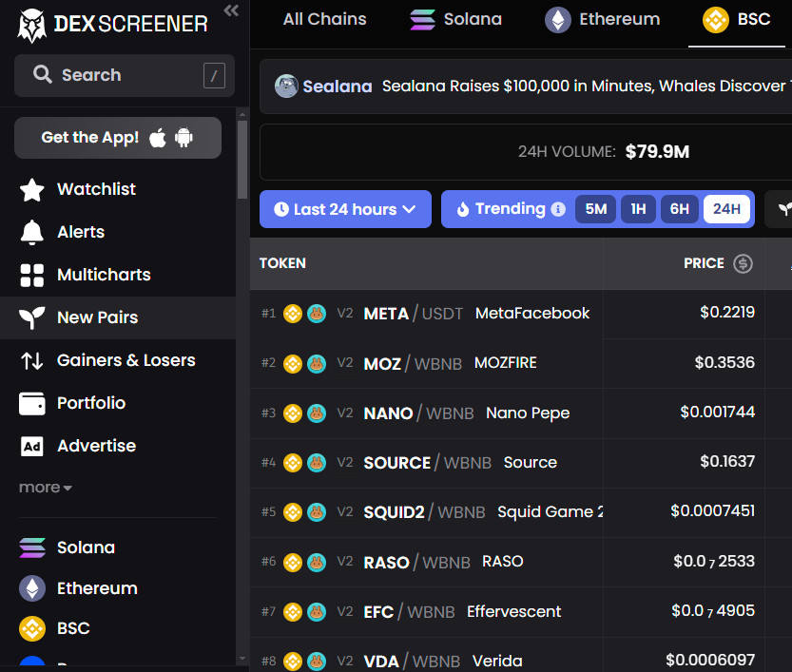Click the PancakeSwap icon in RASO row

click(x=317, y=562)
